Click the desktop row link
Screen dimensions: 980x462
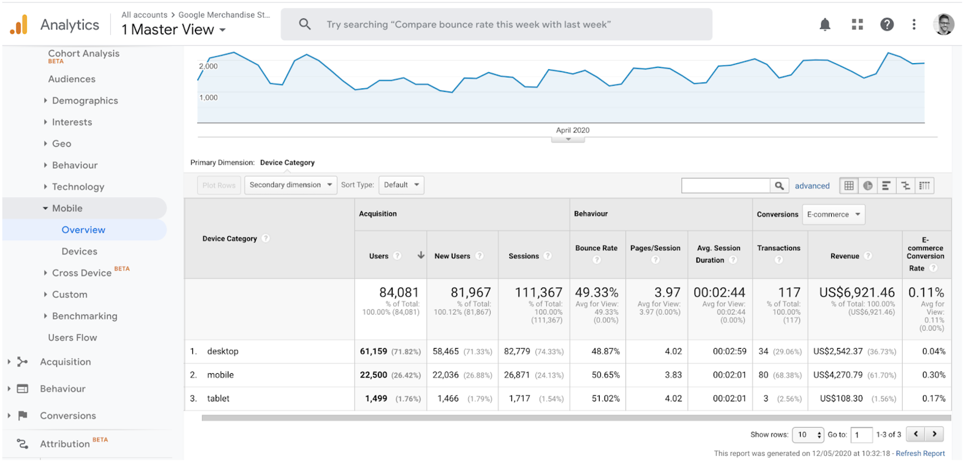pyautogui.click(x=223, y=351)
